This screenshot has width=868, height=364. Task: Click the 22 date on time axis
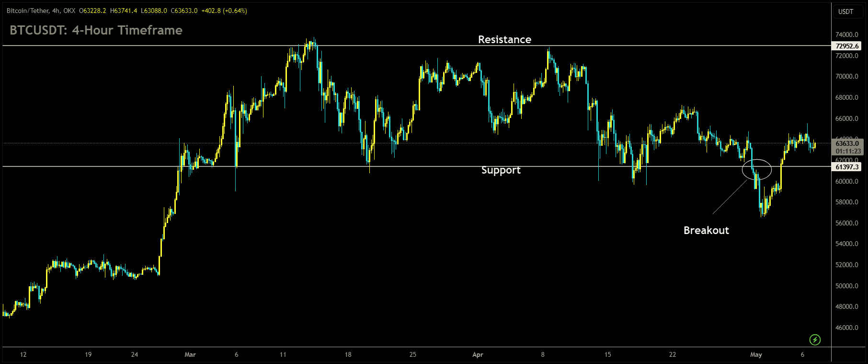(673, 355)
